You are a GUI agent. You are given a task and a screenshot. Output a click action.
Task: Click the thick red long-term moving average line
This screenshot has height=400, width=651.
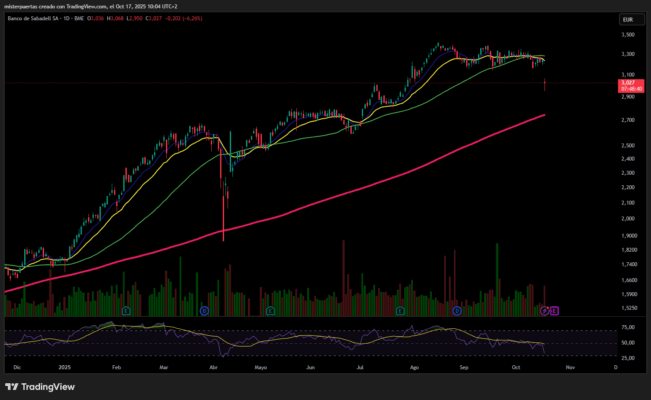click(300, 202)
